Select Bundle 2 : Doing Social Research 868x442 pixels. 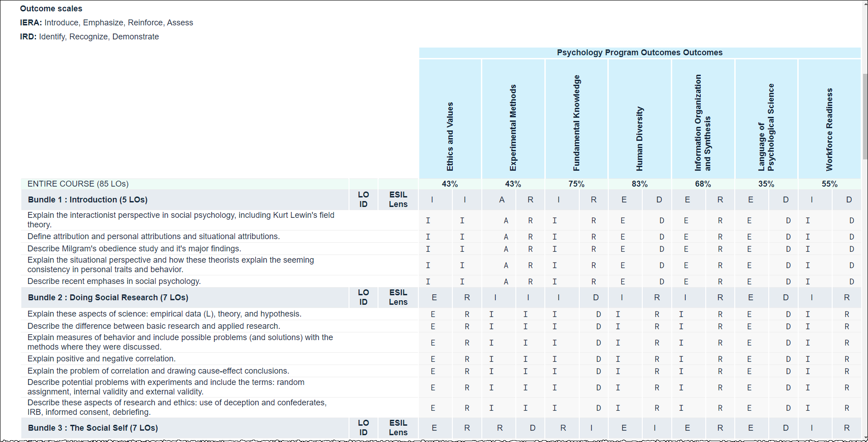(108, 298)
